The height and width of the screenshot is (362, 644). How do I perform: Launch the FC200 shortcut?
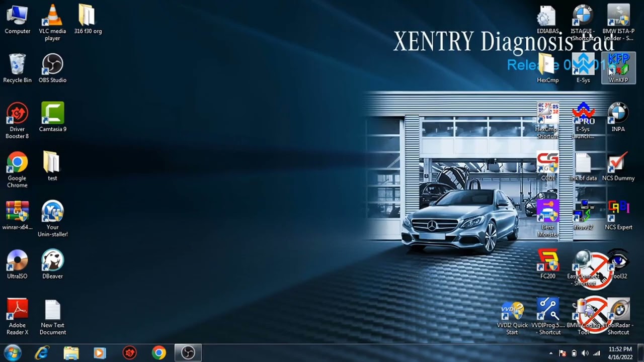point(547,264)
